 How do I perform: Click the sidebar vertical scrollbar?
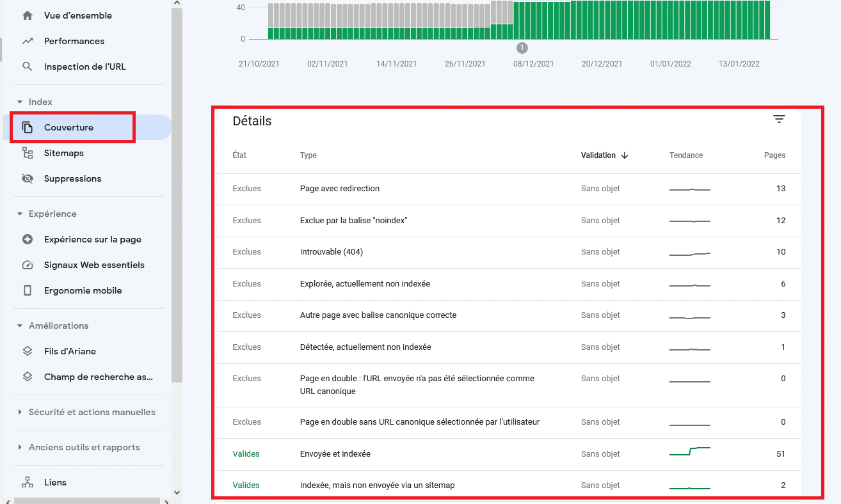click(x=177, y=192)
